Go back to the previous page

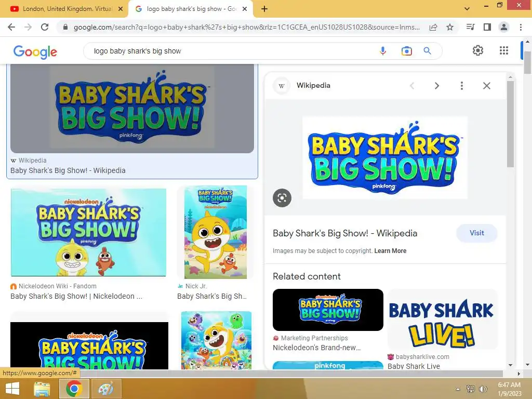[11, 27]
